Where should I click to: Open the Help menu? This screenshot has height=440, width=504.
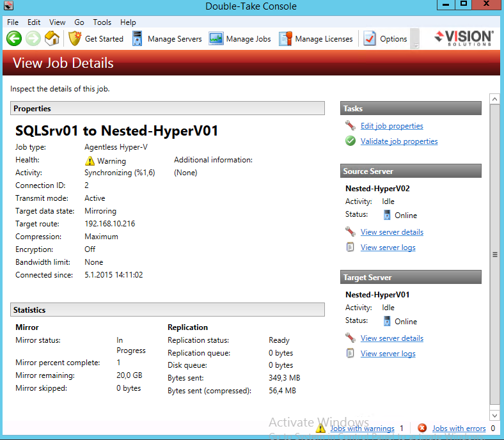128,22
